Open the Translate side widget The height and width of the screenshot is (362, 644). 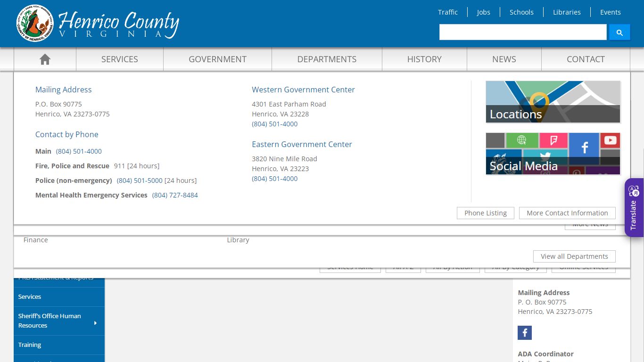(x=634, y=207)
